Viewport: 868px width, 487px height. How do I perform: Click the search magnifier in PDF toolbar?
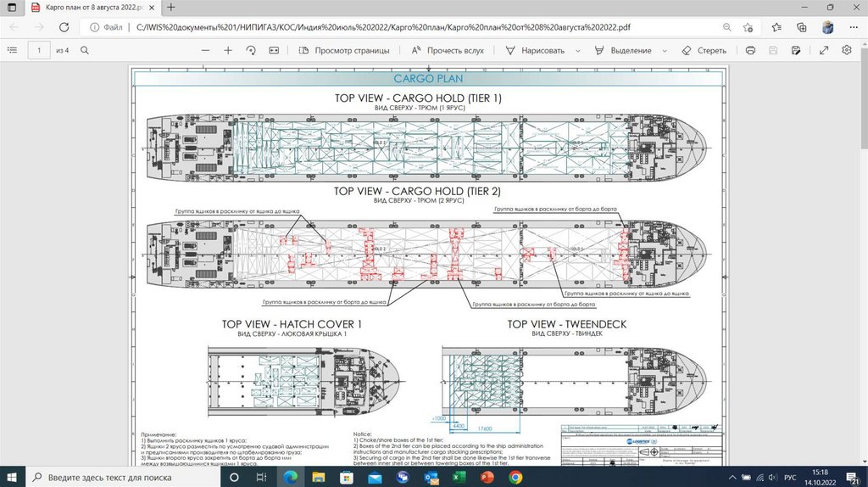pos(85,50)
